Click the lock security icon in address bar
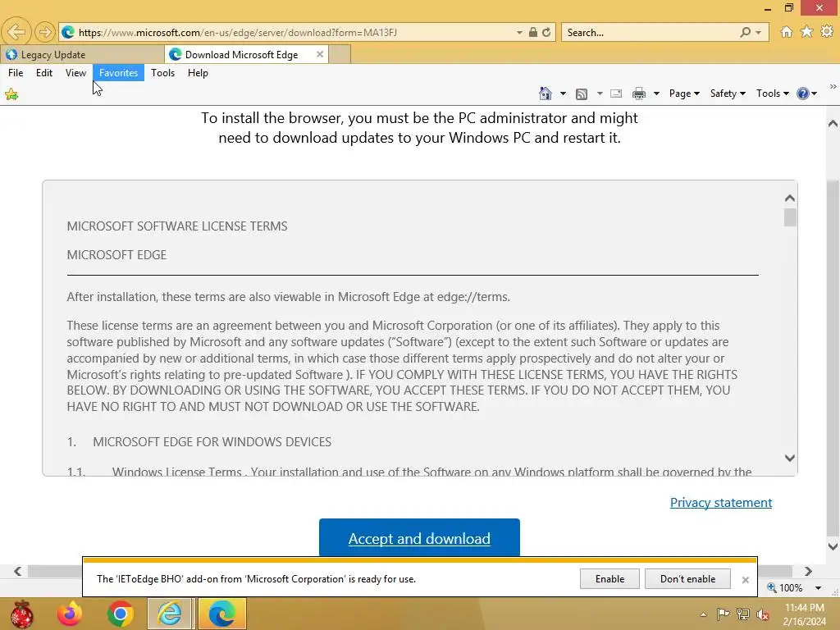The image size is (840, 630). [x=533, y=32]
